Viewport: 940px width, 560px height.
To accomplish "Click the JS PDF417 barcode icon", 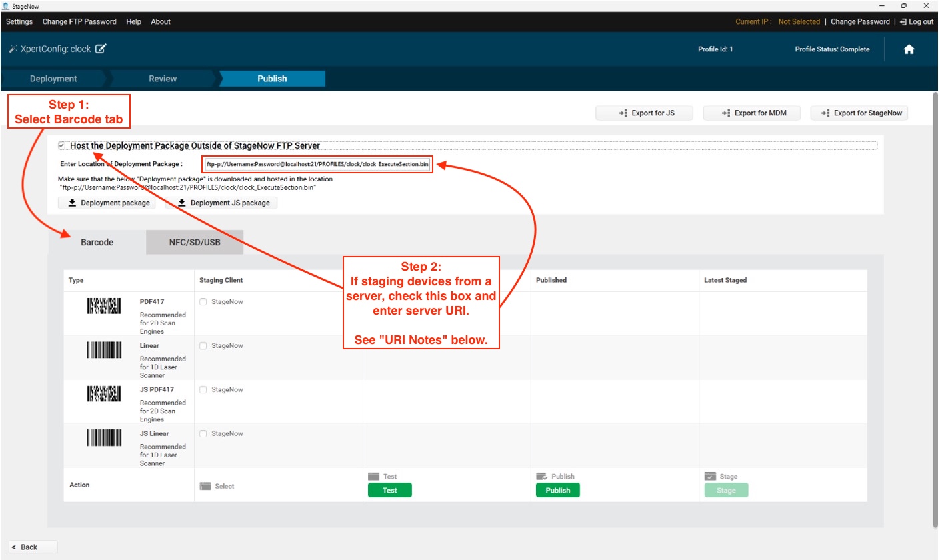I will pos(103,394).
